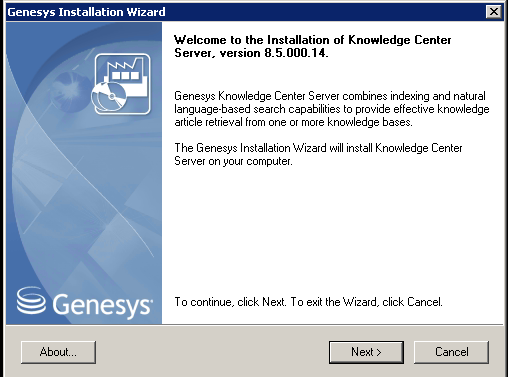Click the Genesys stacked rings logo symbol
Screen dimensions: 508x377
pyautogui.click(x=31, y=301)
